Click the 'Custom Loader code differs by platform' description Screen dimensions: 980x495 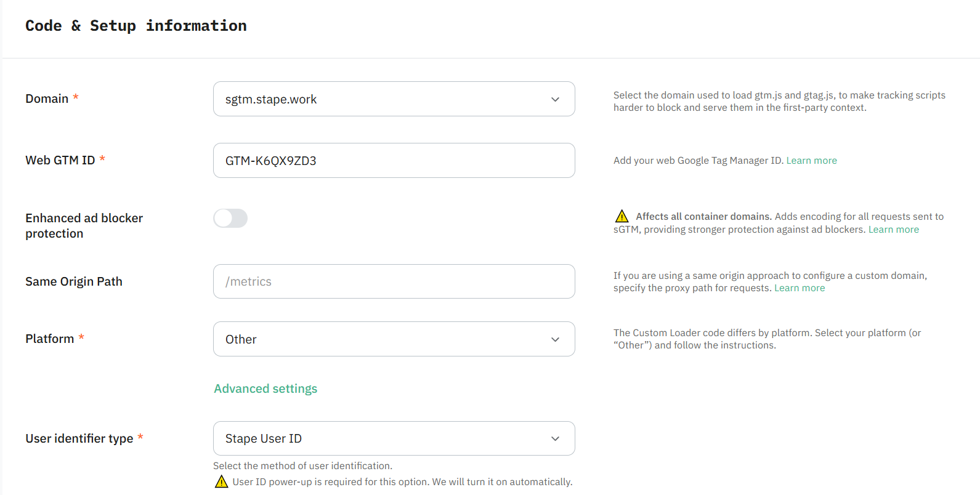point(767,339)
